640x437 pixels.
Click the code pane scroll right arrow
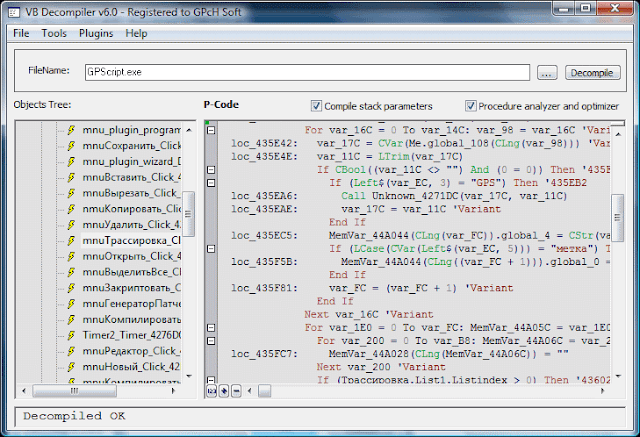602,391
